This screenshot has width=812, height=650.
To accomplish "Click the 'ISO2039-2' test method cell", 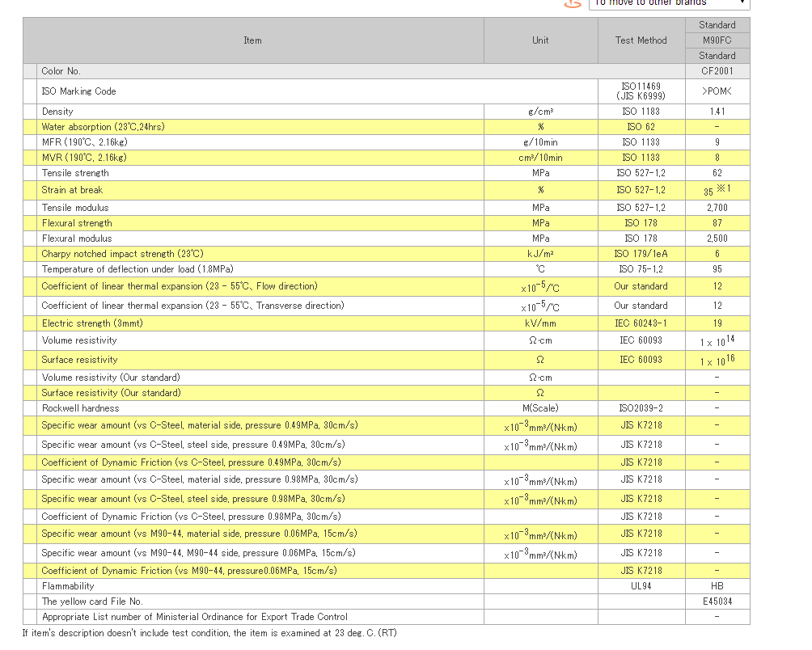I will point(641,408).
